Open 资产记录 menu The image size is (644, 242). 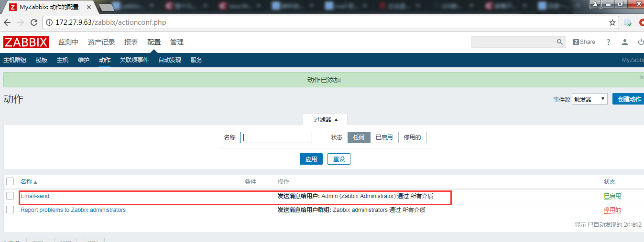102,42
